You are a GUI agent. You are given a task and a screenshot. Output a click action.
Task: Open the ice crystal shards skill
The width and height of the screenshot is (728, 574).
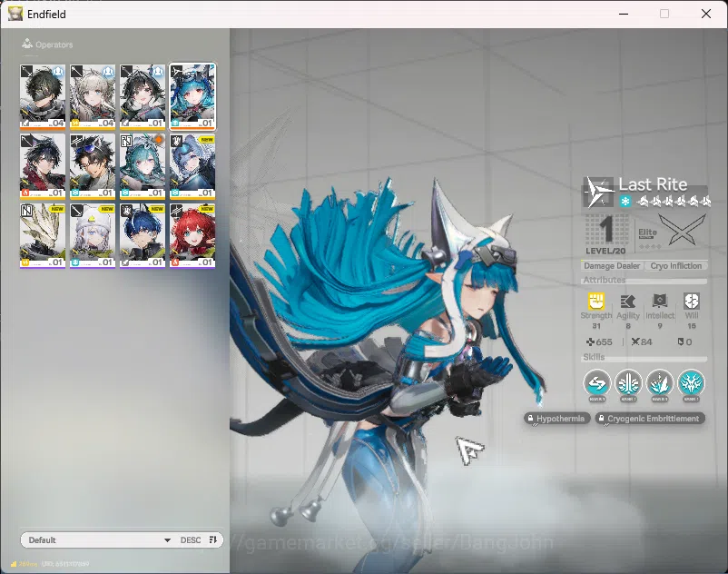[660, 383]
